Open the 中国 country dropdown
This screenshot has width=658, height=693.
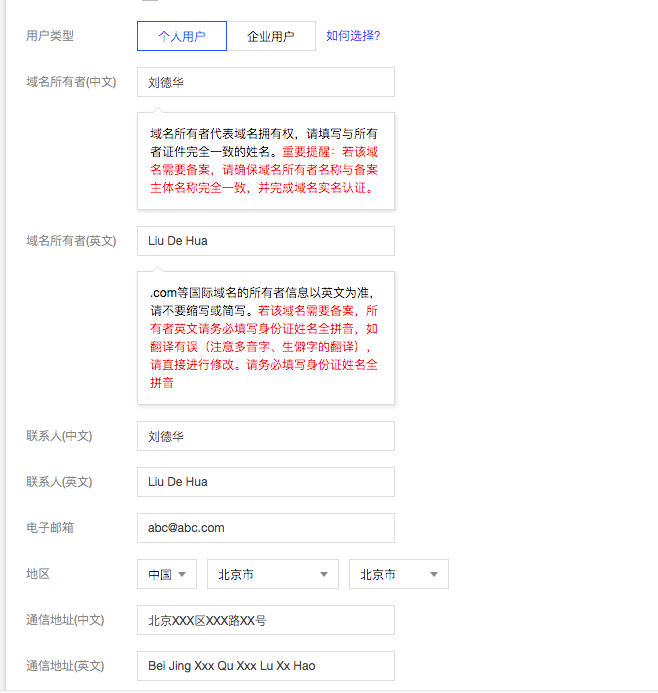pos(167,574)
